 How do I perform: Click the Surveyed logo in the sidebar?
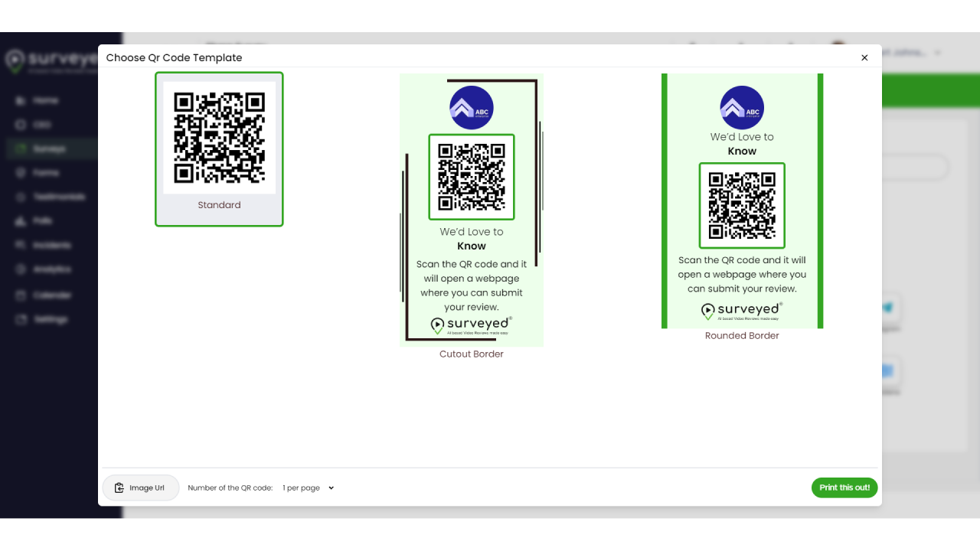point(51,61)
